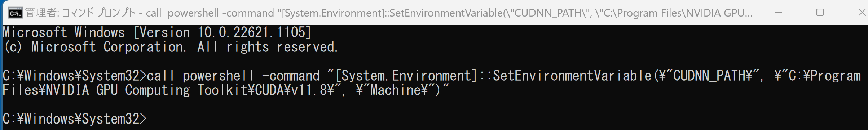The height and width of the screenshot is (130, 868).
Task: Click the Microsoft Windows version line
Action: pyautogui.click(x=157, y=33)
